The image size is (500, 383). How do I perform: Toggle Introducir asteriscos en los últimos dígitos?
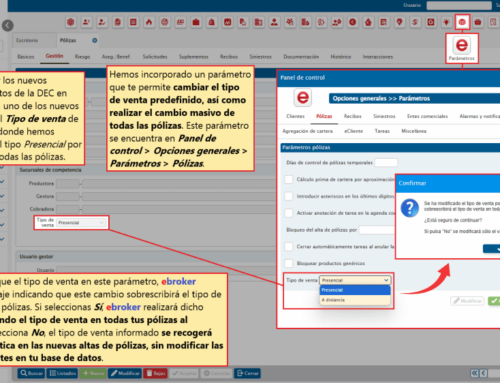pos(289,196)
